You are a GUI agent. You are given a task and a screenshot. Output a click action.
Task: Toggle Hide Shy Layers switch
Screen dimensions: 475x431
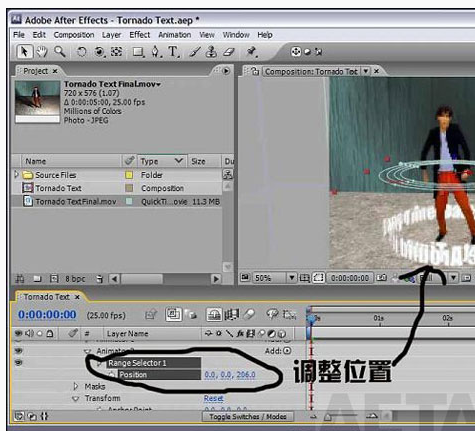point(214,314)
